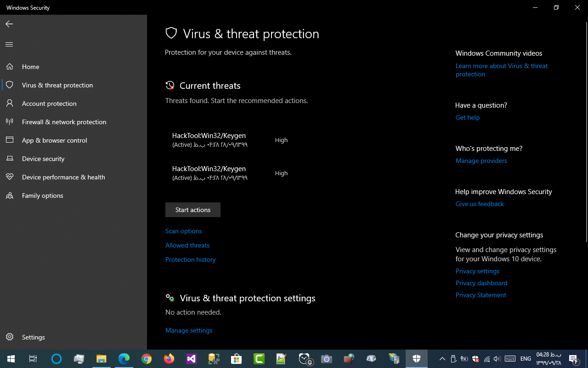
Task: Open Firewall & network protection
Action: click(73, 122)
